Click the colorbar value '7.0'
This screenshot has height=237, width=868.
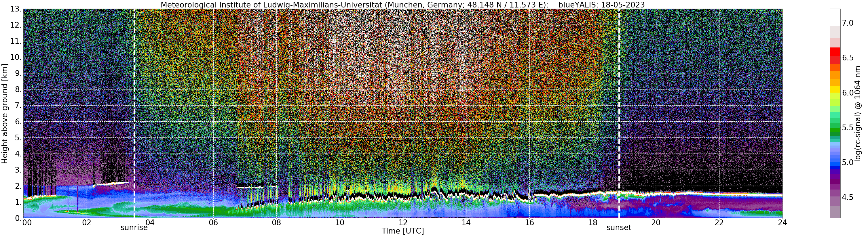tap(848, 23)
